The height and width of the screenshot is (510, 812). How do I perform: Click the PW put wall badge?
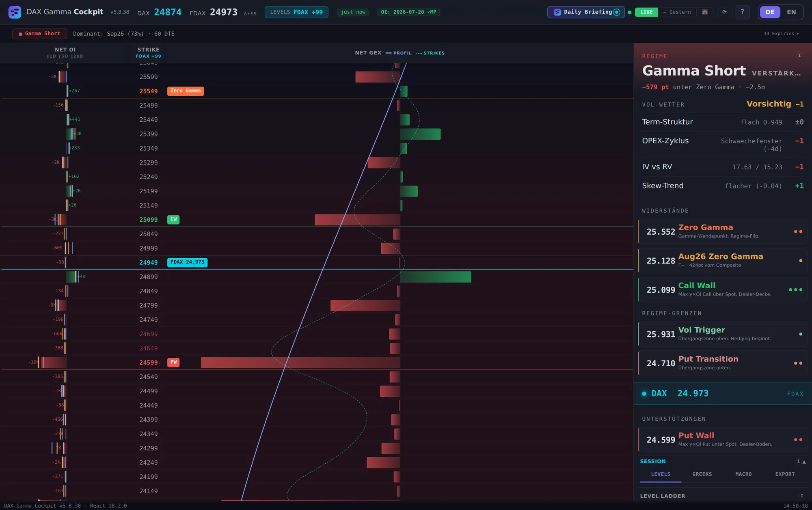point(173,363)
